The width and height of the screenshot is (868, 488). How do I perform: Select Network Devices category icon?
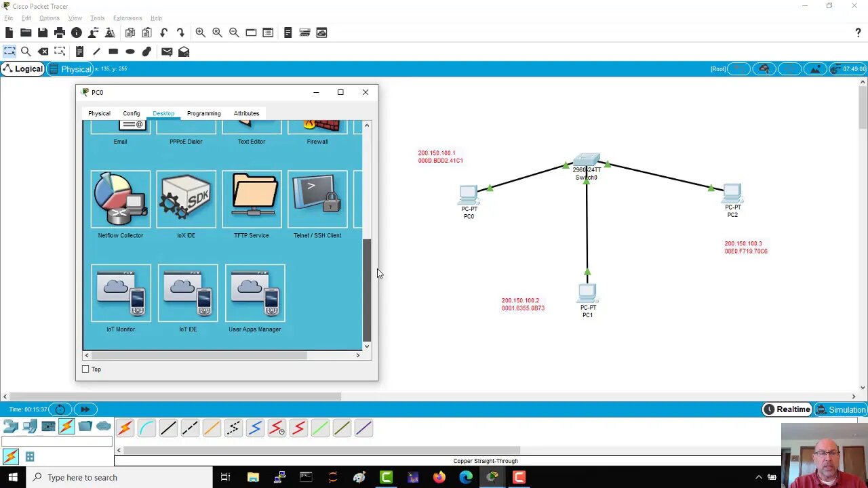point(11,426)
